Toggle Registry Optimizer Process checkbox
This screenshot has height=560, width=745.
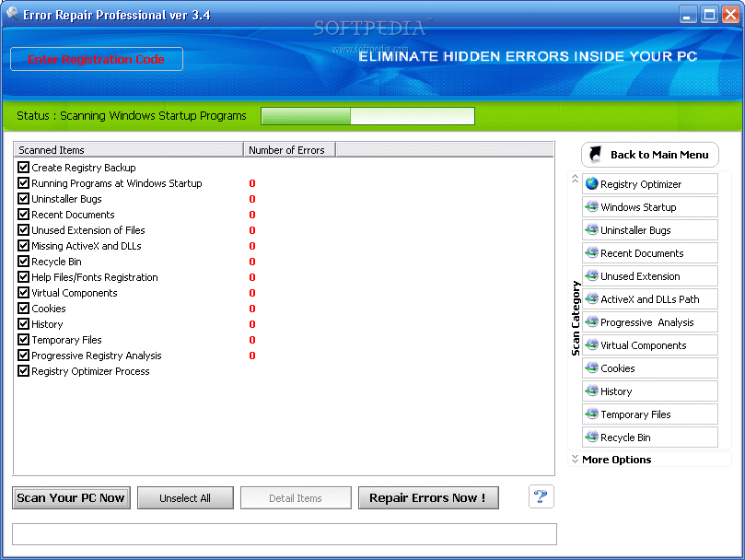pos(23,371)
